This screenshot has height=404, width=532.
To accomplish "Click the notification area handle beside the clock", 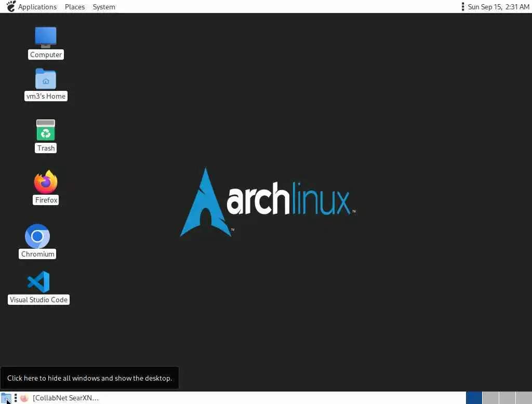I will (463, 7).
